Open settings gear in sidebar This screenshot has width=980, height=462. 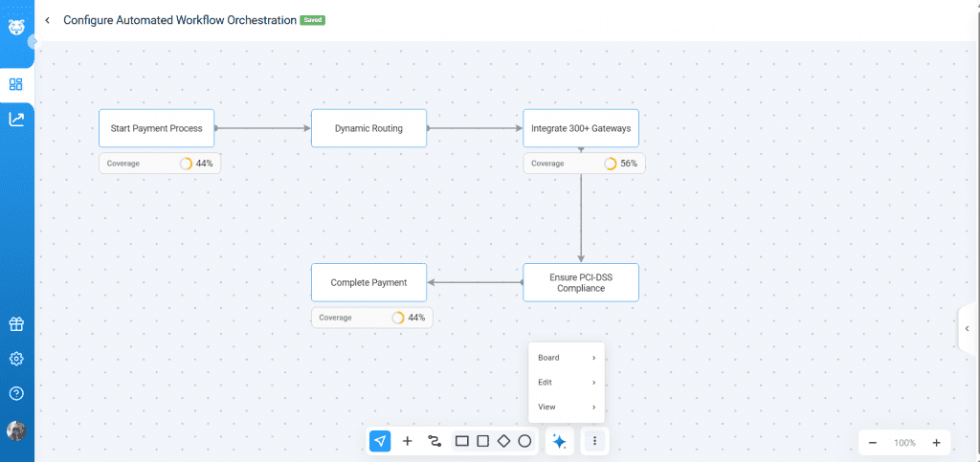(x=16, y=359)
